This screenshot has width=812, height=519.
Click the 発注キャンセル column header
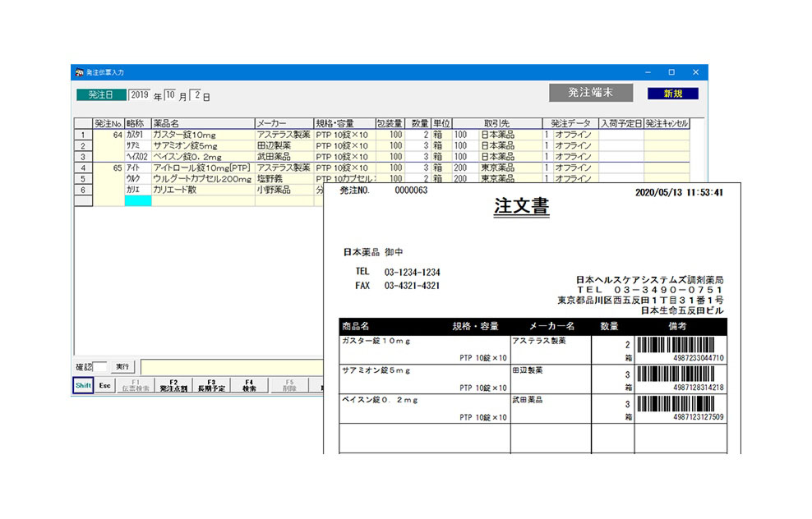[x=667, y=123]
